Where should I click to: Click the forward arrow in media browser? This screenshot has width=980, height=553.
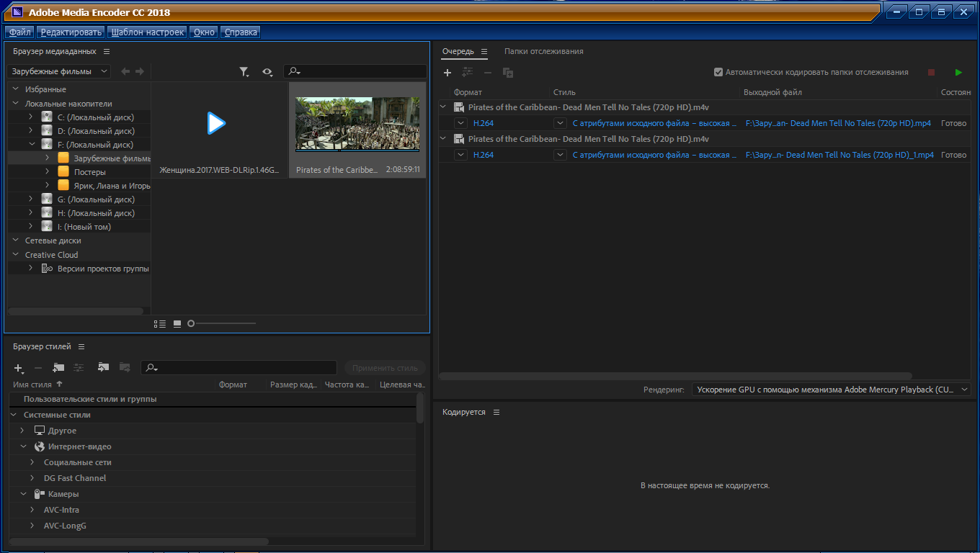(x=140, y=71)
